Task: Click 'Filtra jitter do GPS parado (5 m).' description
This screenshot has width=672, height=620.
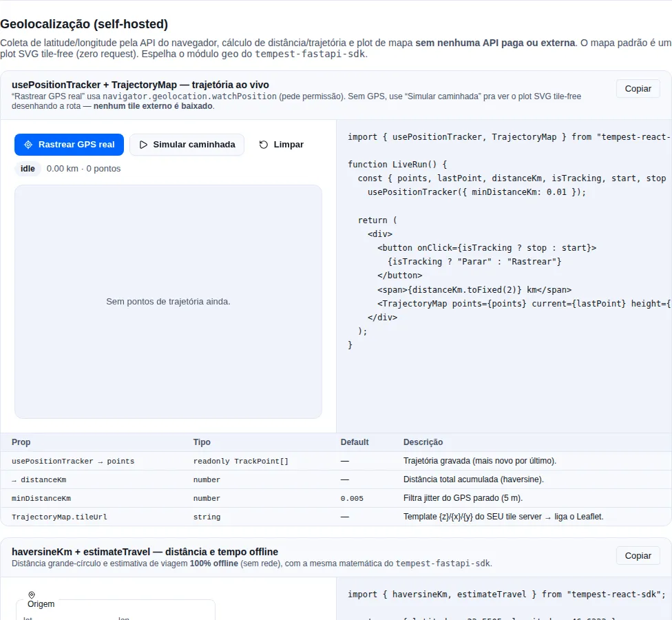Action: click(463, 498)
